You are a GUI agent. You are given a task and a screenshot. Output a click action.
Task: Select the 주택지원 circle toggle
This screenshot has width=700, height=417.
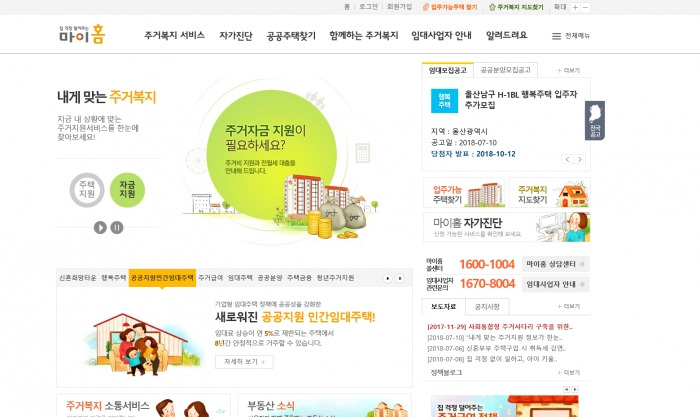pyautogui.click(x=87, y=190)
